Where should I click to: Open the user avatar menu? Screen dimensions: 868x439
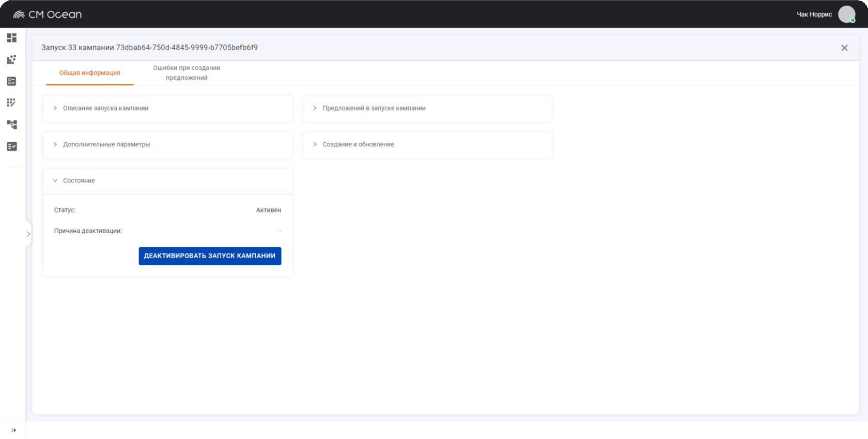click(846, 14)
